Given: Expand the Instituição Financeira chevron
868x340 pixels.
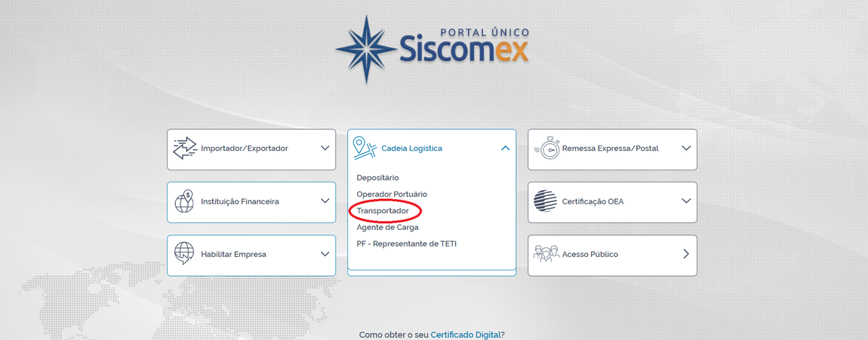Looking at the screenshot, I should 325,201.
